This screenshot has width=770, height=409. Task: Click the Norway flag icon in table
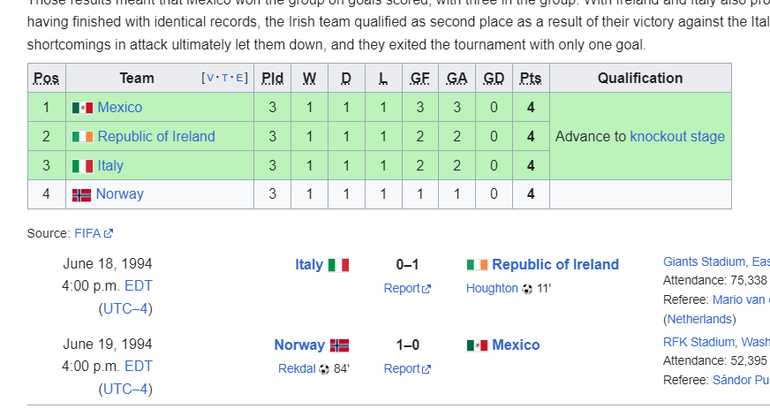click(x=82, y=195)
